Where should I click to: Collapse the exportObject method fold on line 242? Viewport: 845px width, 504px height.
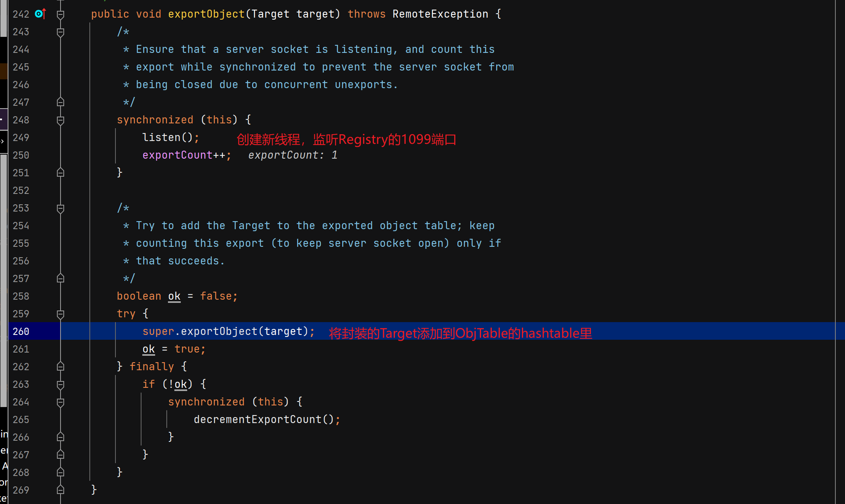point(61,14)
